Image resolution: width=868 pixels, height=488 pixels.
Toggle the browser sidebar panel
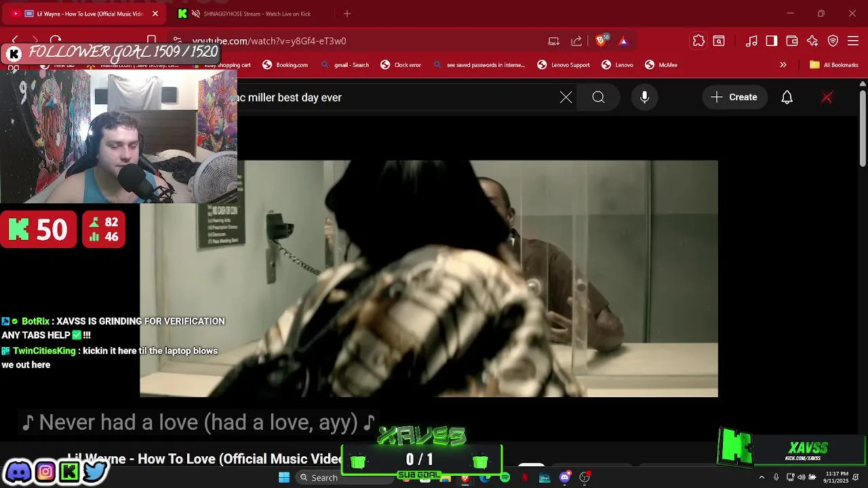coord(772,41)
